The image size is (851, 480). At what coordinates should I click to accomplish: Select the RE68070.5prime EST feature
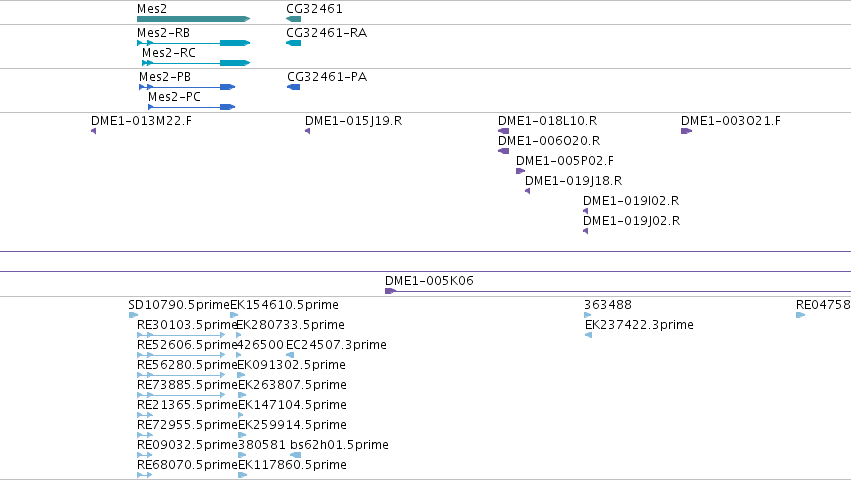(x=145, y=476)
